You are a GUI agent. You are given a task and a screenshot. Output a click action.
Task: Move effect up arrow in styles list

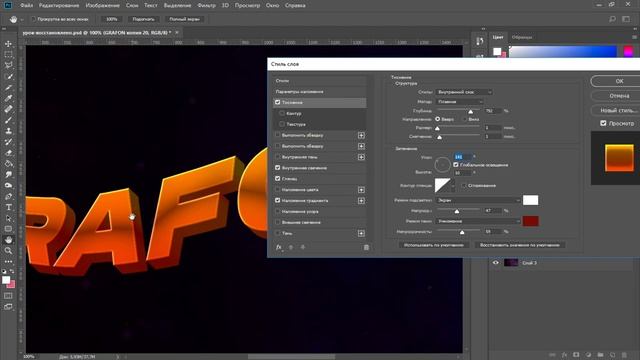[291, 247]
